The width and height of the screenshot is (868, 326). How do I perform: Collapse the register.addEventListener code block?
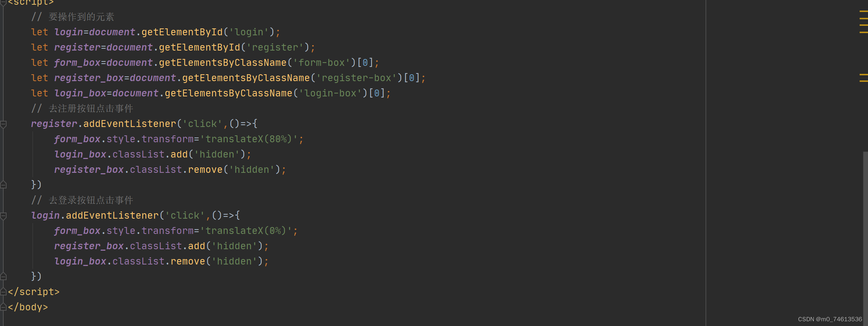point(3,124)
